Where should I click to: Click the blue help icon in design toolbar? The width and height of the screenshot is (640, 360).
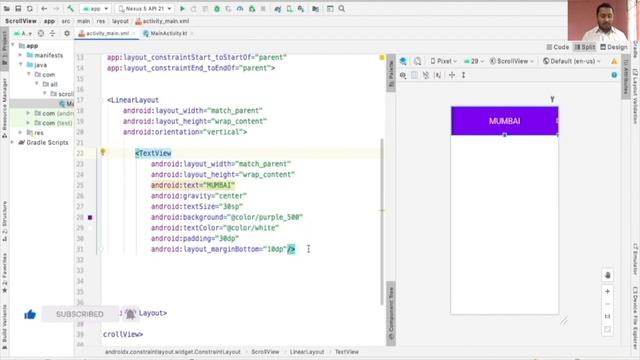point(614,75)
